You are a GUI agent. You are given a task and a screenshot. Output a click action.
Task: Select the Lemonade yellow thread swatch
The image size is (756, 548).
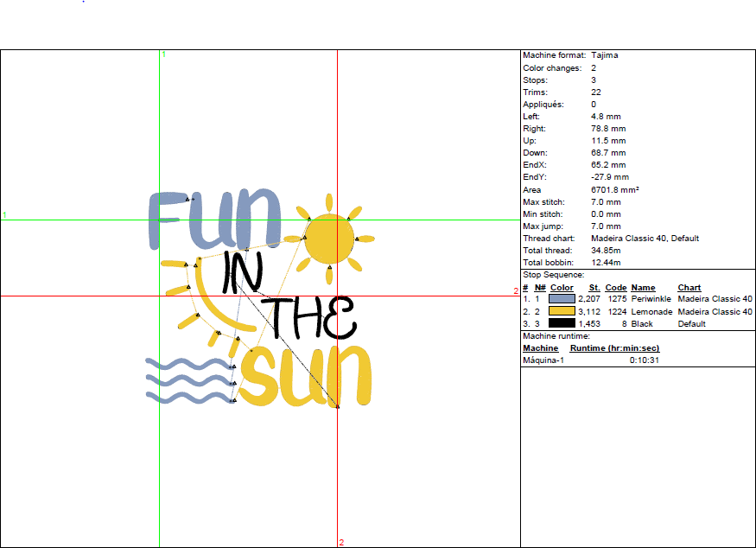click(562, 311)
